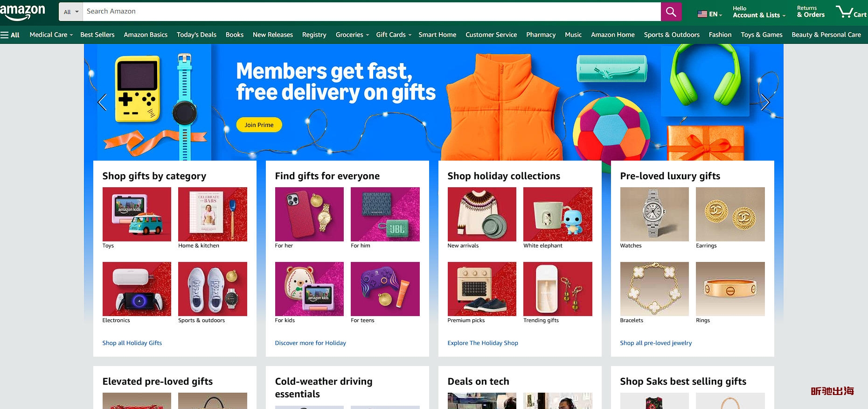Open the Groceries dropdown menu

352,35
